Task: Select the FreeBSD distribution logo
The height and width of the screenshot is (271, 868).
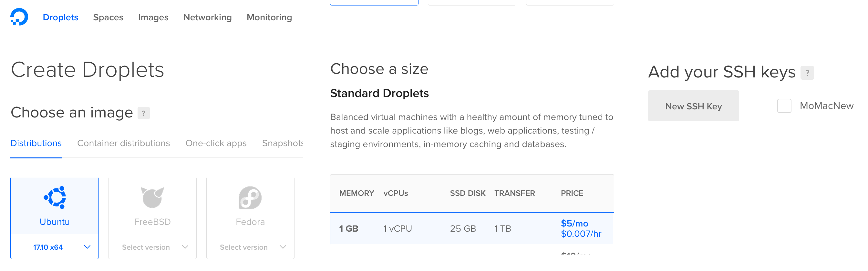Action: pyautogui.click(x=152, y=197)
